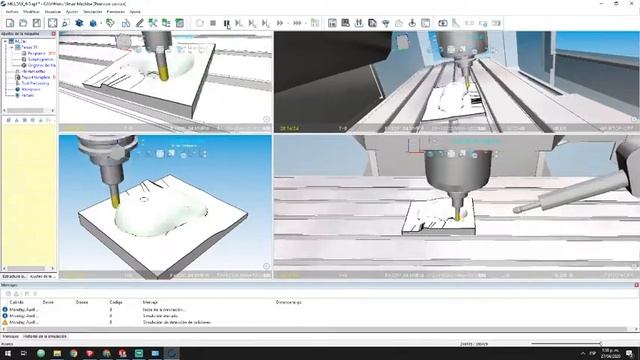Open the Visualizar menu
This screenshot has width=640, height=360.
[53, 12]
